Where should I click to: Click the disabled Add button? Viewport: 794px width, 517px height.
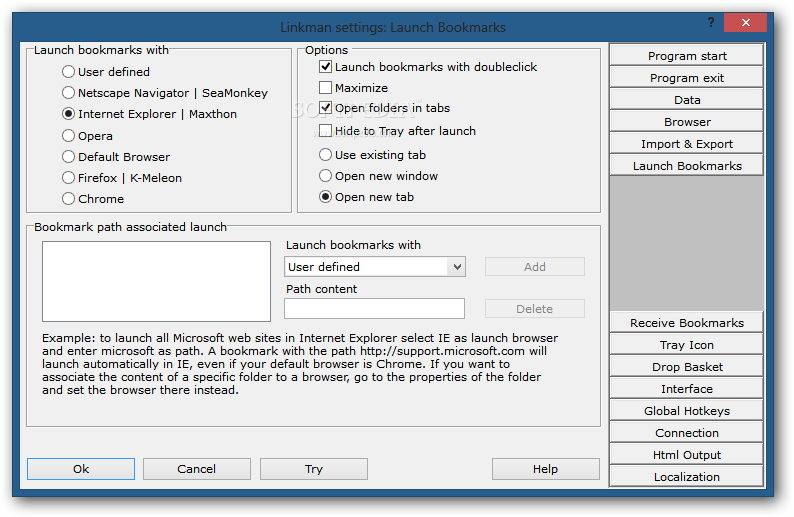[x=535, y=267]
